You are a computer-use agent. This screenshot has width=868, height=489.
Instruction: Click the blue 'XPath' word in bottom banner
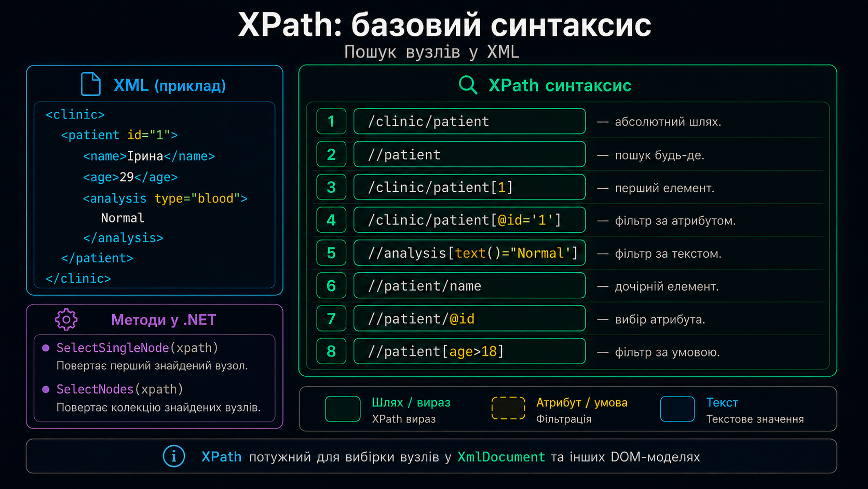[222, 457]
